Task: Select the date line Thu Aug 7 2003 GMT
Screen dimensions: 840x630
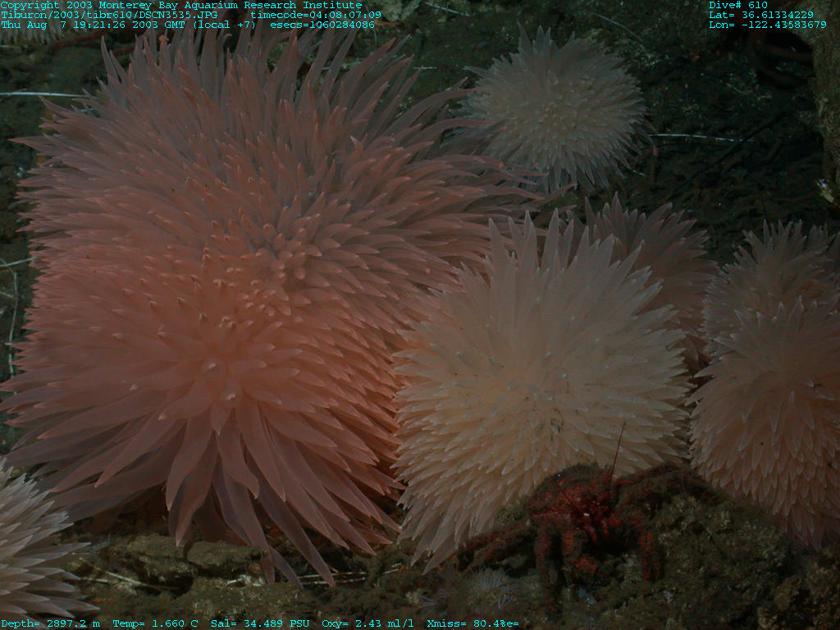Action: click(x=128, y=25)
